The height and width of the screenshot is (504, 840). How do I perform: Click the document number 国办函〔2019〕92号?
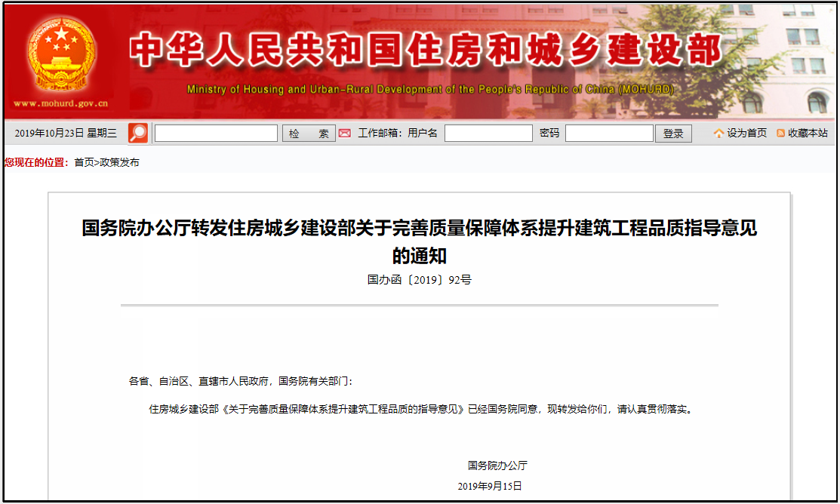(x=419, y=280)
